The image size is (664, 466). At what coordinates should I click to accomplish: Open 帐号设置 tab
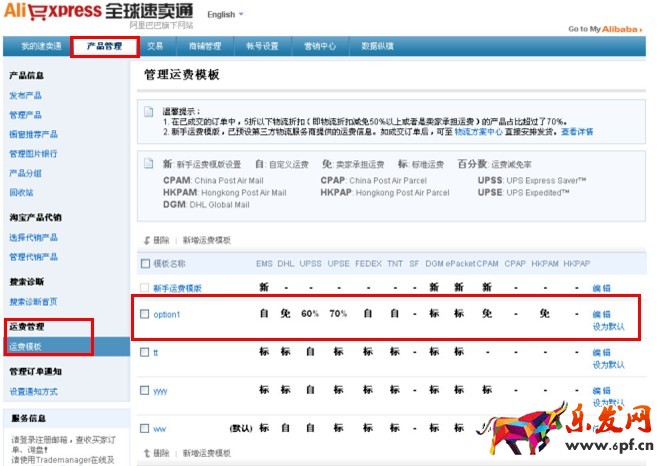tap(263, 46)
